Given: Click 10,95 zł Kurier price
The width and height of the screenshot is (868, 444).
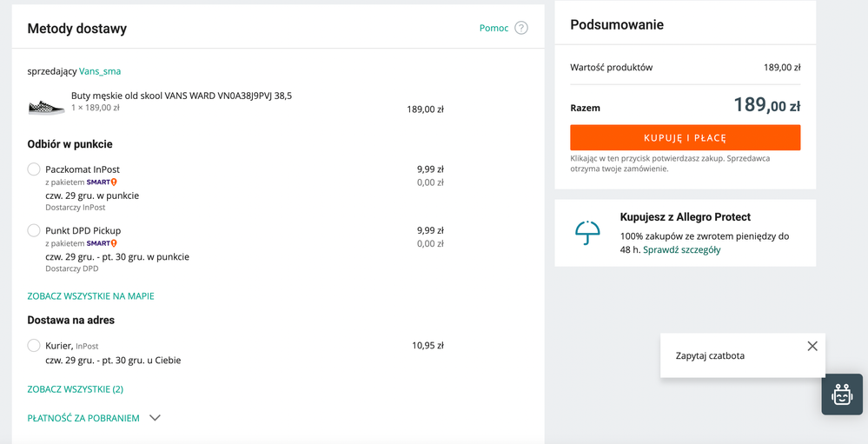Looking at the screenshot, I should (427, 346).
